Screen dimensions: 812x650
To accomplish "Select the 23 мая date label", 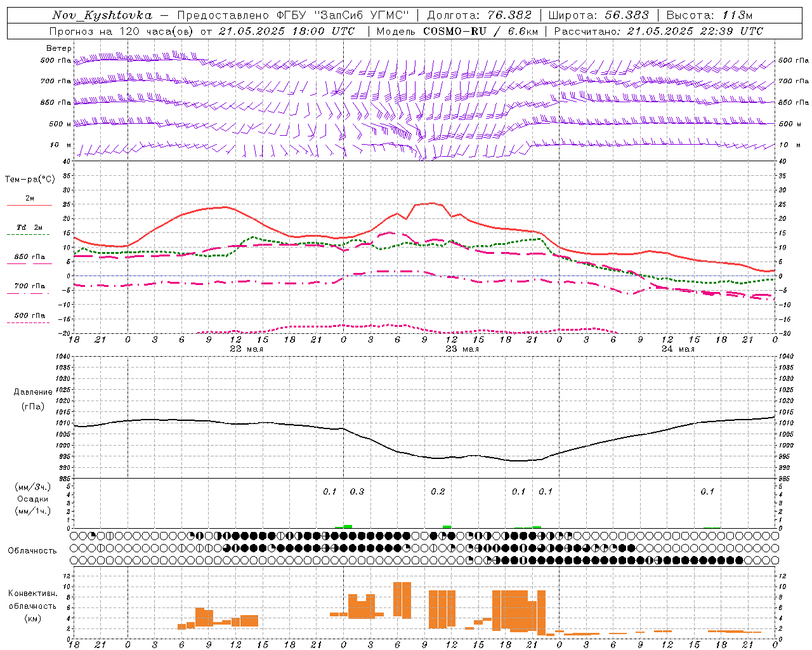I will (x=462, y=349).
